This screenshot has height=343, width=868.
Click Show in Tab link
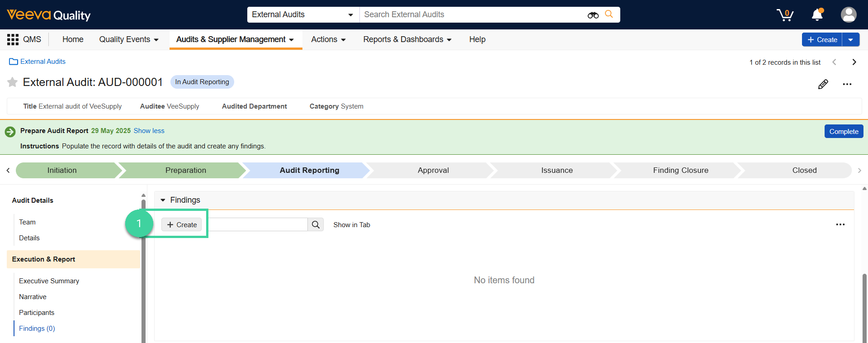tap(351, 224)
